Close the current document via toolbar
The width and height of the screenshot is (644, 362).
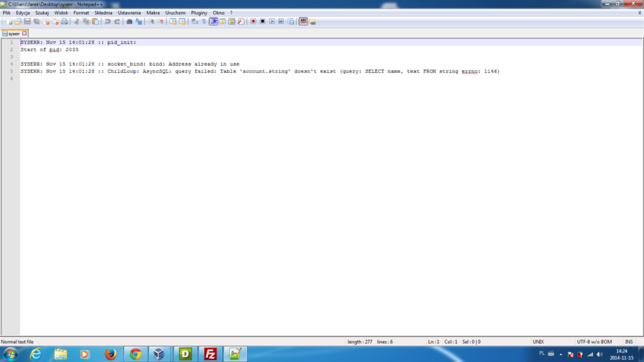[x=46, y=22]
